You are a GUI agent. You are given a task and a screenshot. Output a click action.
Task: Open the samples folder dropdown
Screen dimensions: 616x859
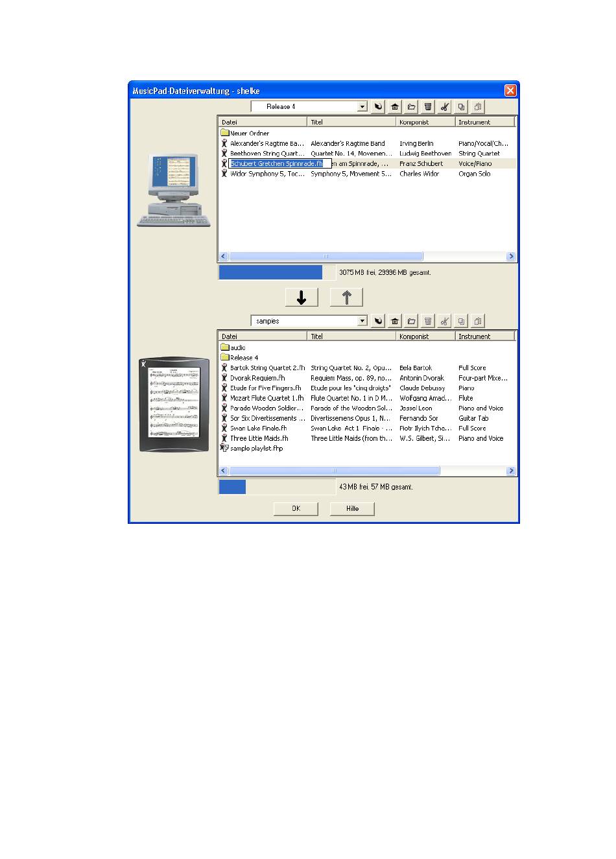tap(362, 321)
